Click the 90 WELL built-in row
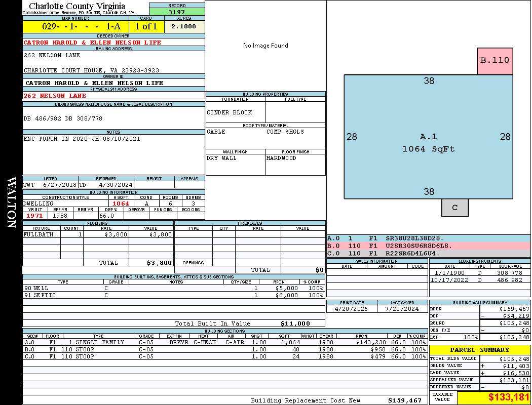 click(173, 288)
